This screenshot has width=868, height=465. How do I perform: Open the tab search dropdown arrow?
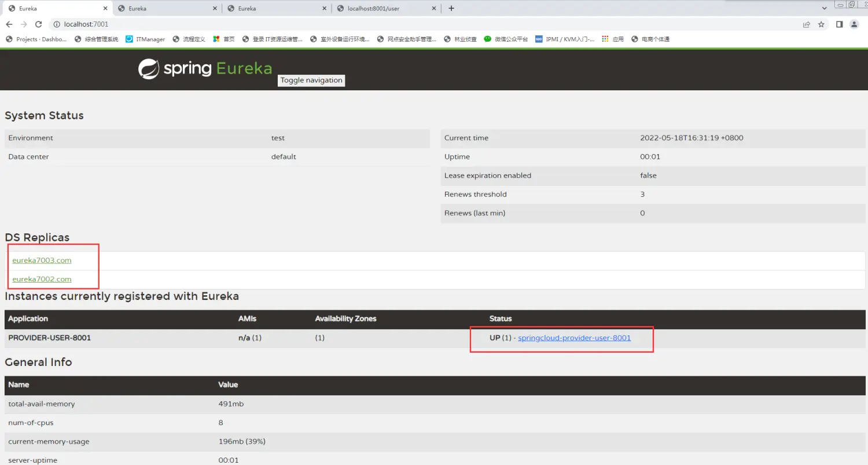[825, 8]
